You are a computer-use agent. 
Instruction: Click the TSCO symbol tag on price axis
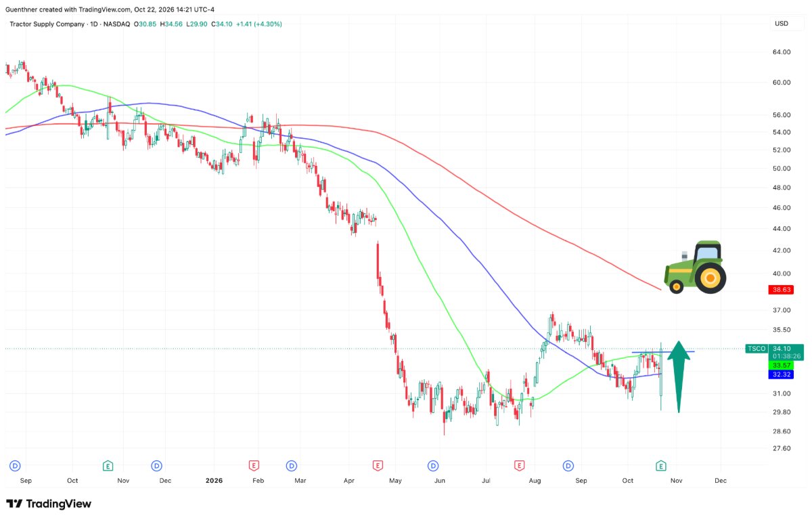point(756,349)
